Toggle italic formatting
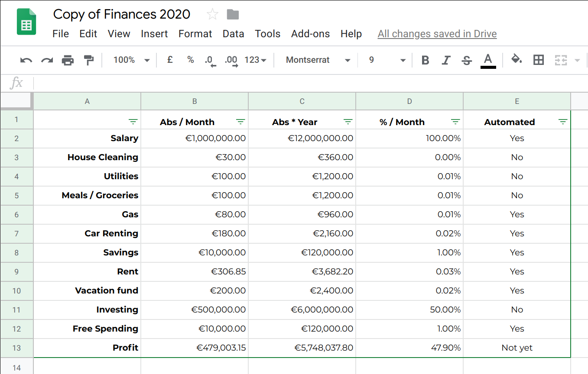 pos(446,60)
